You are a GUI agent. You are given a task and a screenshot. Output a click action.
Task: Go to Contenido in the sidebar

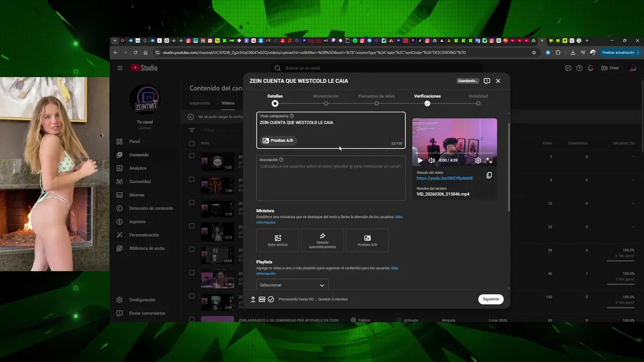click(x=139, y=155)
